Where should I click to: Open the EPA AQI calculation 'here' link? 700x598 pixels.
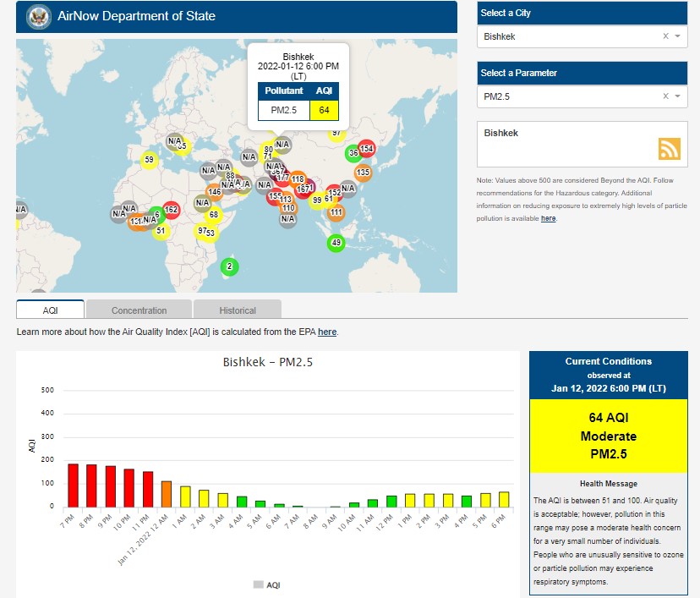pyautogui.click(x=327, y=332)
